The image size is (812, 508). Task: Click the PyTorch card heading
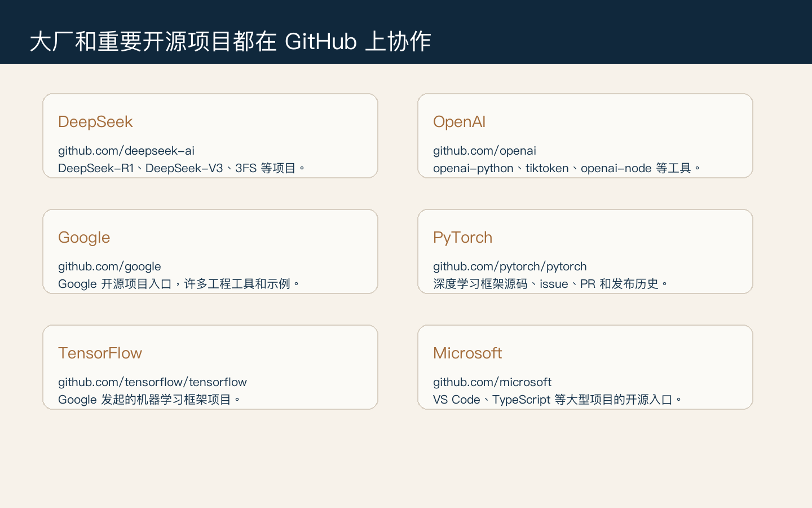[462, 238]
